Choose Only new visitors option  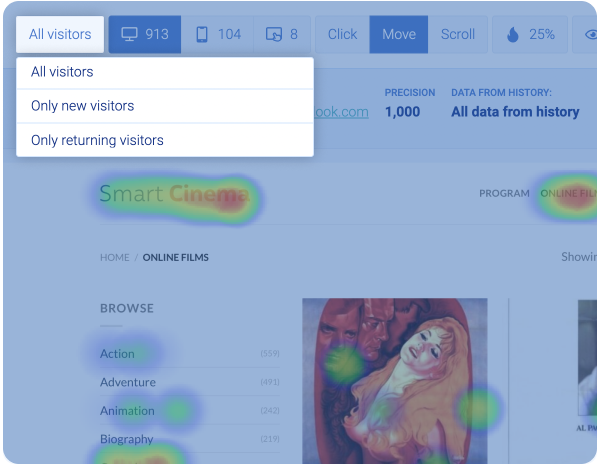165,106
